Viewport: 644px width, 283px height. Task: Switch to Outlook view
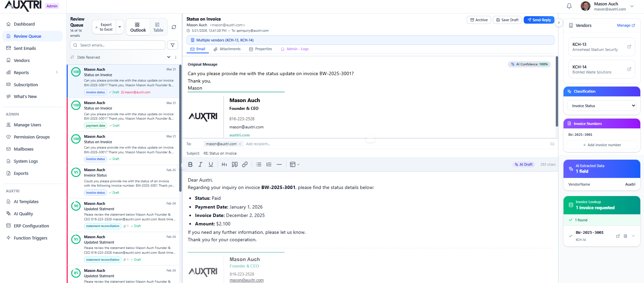pos(138,27)
